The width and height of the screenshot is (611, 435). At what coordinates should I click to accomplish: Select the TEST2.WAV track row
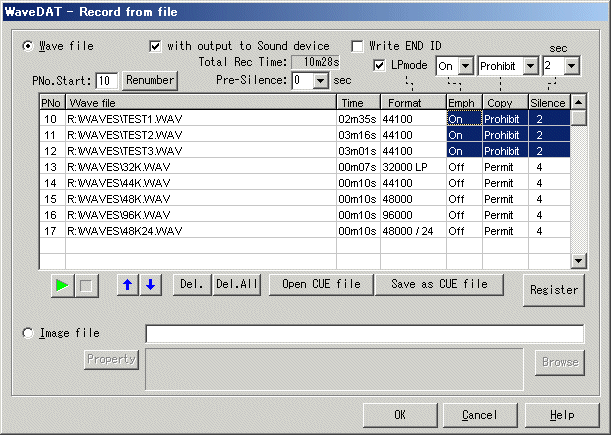point(200,134)
